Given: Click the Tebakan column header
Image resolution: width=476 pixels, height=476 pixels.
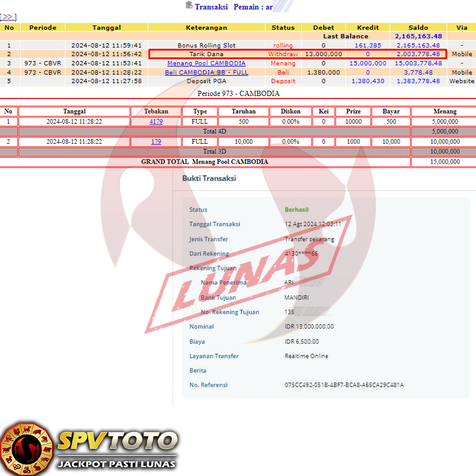Looking at the screenshot, I should [x=156, y=111].
